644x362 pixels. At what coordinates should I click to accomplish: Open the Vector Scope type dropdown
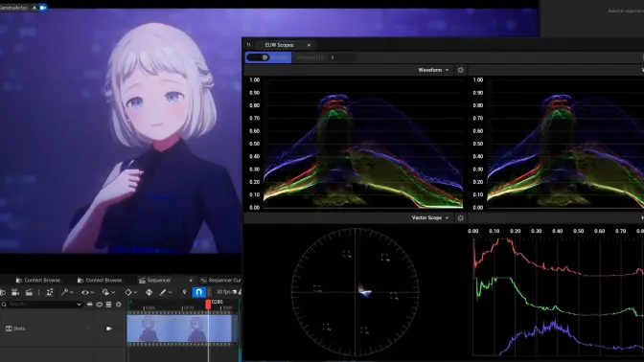[430, 218]
